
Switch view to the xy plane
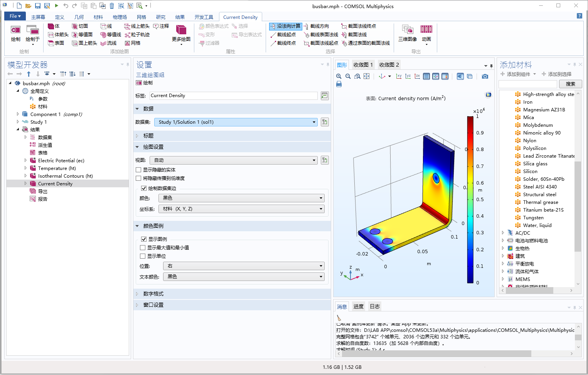coord(399,76)
